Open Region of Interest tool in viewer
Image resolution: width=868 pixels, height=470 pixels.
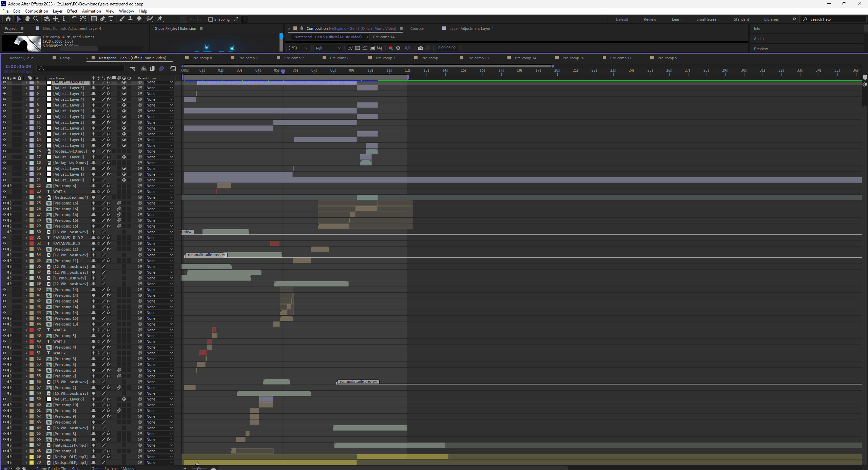click(x=372, y=48)
